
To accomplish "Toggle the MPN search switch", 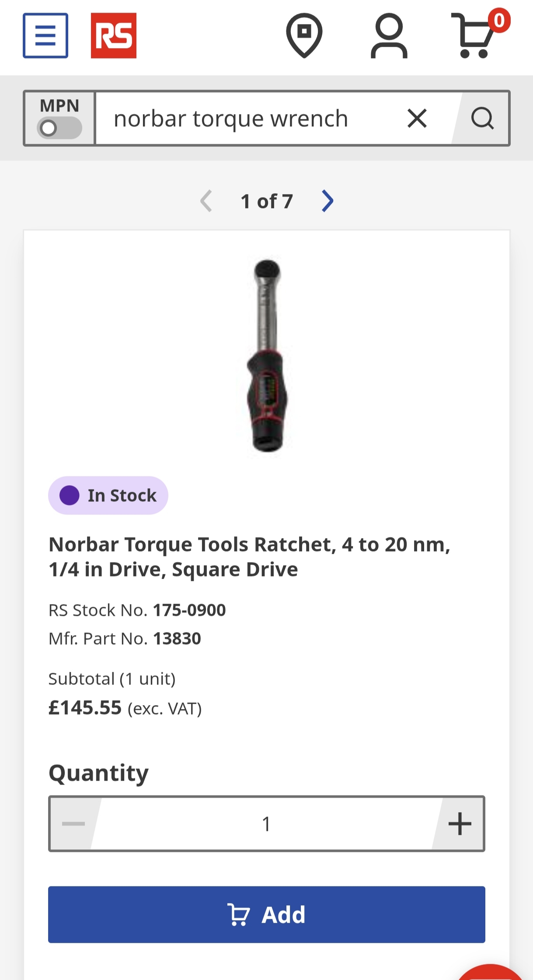I will click(x=59, y=128).
